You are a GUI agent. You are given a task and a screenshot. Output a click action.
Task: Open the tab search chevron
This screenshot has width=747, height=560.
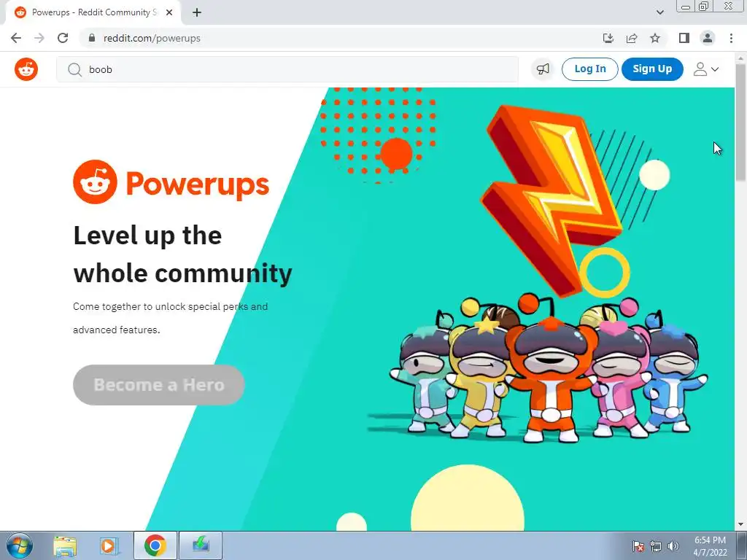point(659,12)
